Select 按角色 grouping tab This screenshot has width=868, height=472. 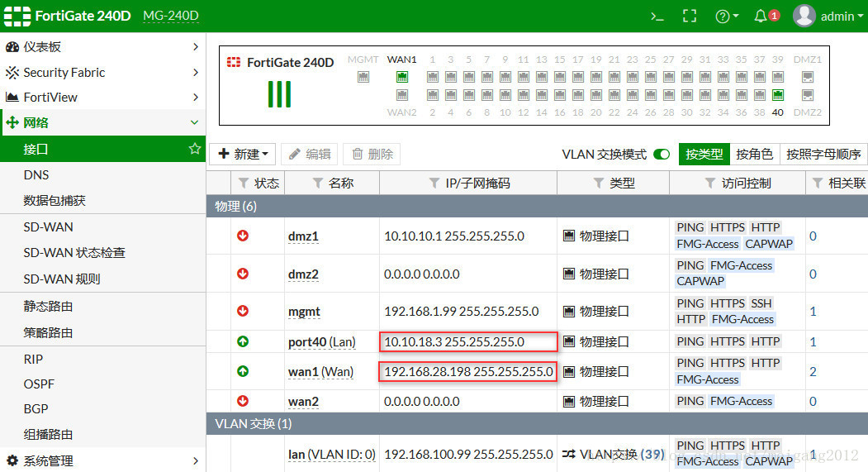click(755, 154)
